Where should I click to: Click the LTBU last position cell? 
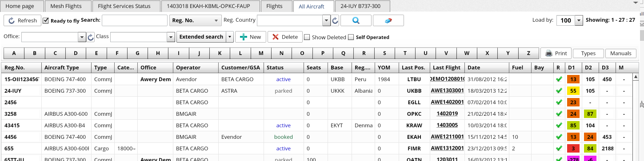click(414, 79)
